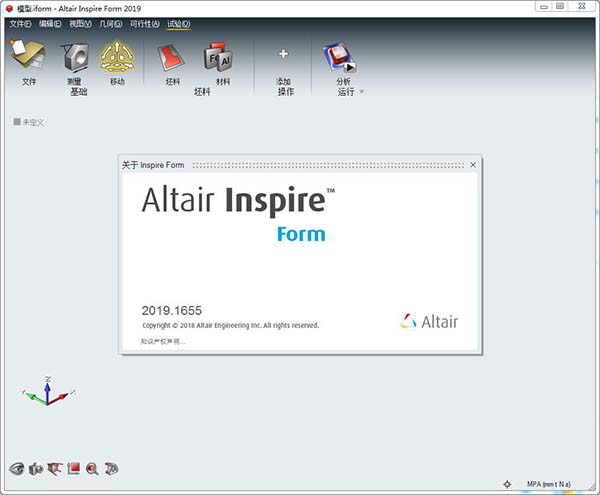Open the 编辑(E) menu
Screen dimensions: 600x495
pos(50,24)
